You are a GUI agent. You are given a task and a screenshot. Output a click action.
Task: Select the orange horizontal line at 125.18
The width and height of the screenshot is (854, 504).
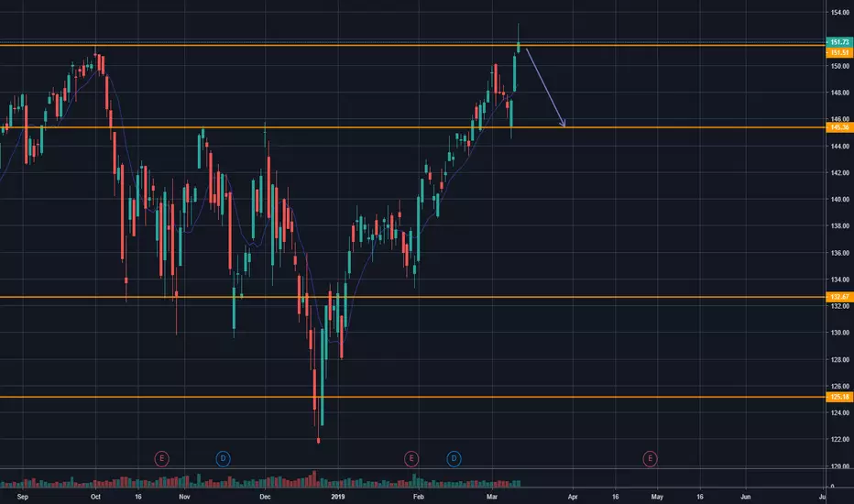tap(413, 397)
